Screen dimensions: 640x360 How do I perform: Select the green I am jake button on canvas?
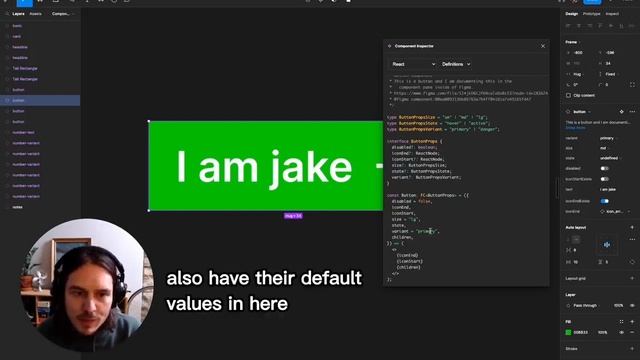point(266,166)
